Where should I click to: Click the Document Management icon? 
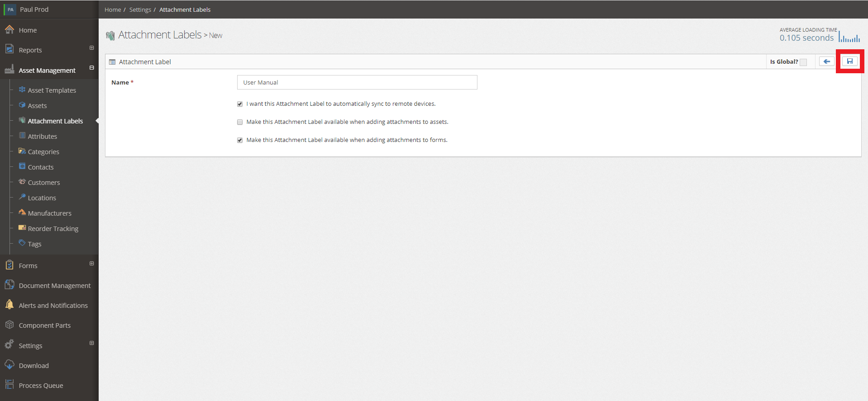(x=10, y=285)
